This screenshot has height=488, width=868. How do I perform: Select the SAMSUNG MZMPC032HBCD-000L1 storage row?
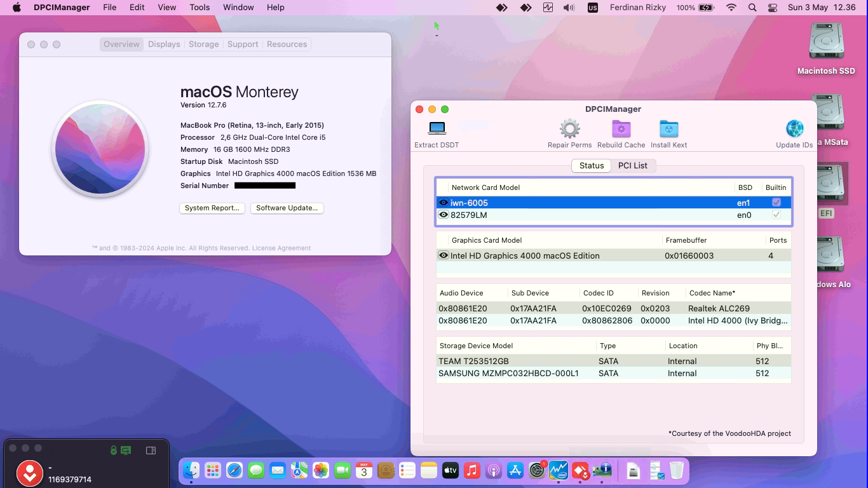coord(613,373)
